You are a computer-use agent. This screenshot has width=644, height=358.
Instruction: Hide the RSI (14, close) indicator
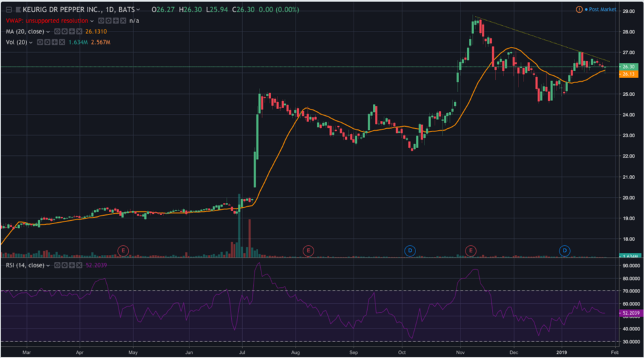point(57,265)
